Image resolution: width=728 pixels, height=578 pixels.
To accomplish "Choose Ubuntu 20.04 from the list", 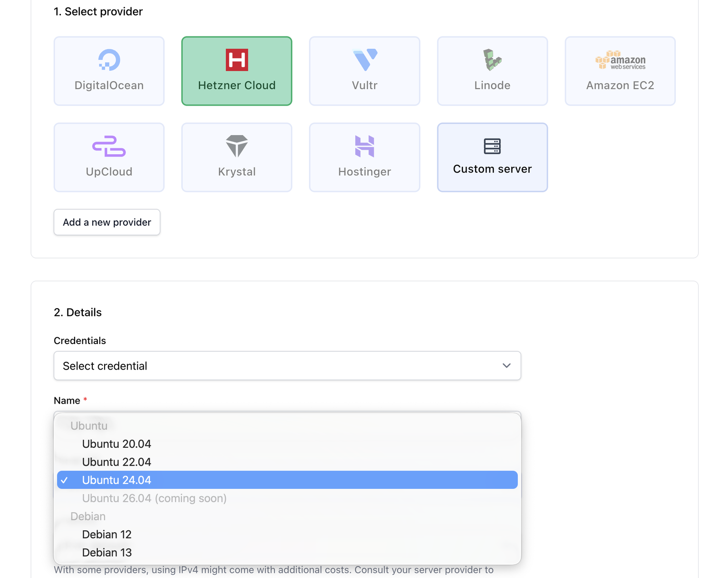I will [x=287, y=444].
